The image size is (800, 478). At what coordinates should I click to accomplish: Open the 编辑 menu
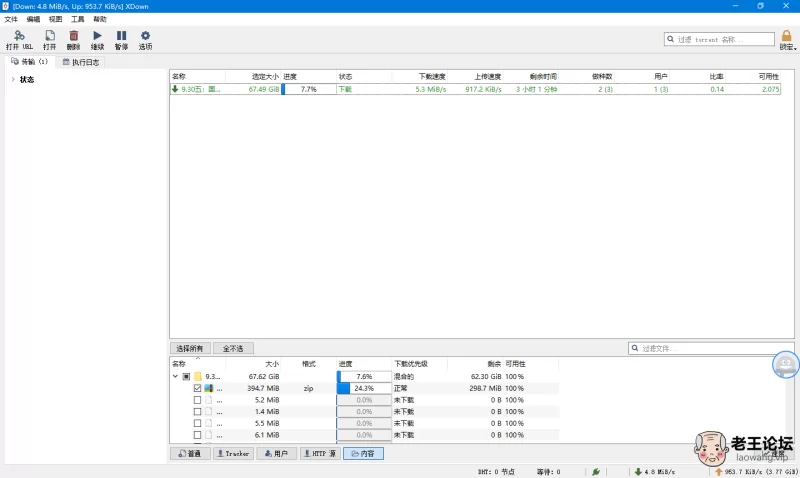click(x=33, y=19)
